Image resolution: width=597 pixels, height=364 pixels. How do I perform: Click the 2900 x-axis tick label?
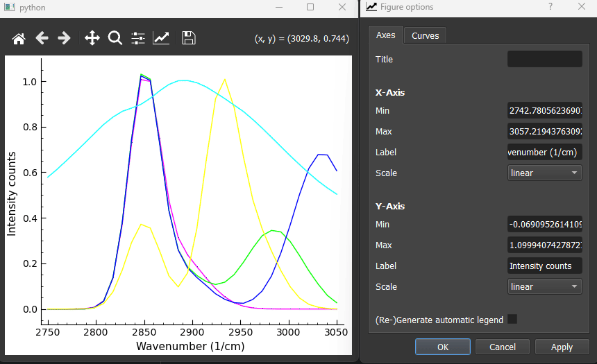pyautogui.click(x=192, y=332)
